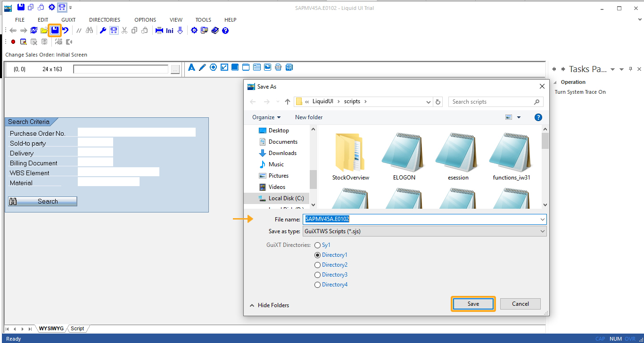Click the Save toolbar icon highlighted in orange
The width and height of the screenshot is (644, 343).
pyautogui.click(x=55, y=31)
